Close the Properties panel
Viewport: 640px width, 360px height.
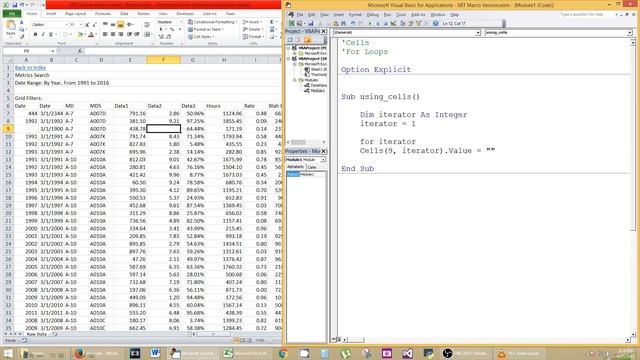(323, 151)
